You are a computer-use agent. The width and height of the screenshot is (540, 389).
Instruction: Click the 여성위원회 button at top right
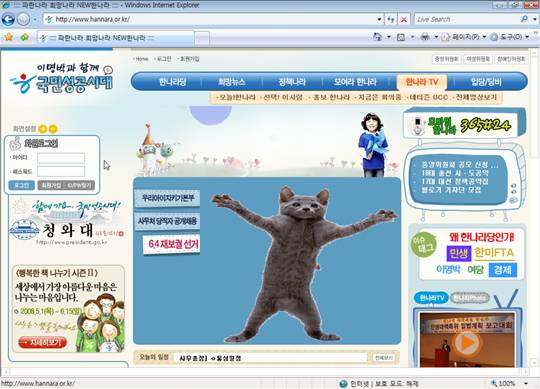pyautogui.click(x=478, y=59)
